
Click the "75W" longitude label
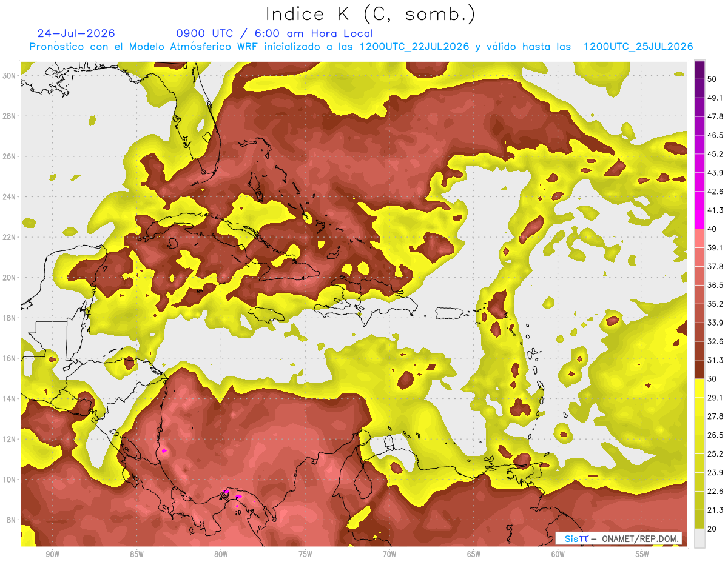305,554
